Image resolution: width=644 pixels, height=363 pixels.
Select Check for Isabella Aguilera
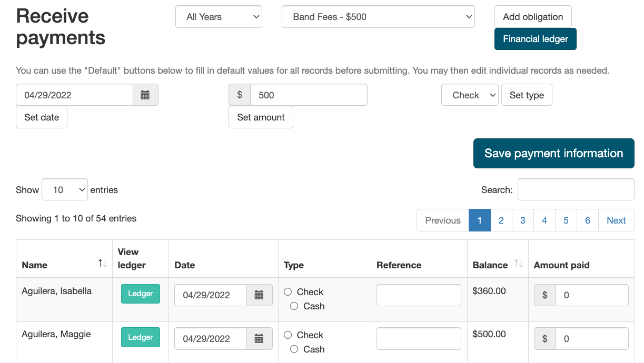click(288, 292)
